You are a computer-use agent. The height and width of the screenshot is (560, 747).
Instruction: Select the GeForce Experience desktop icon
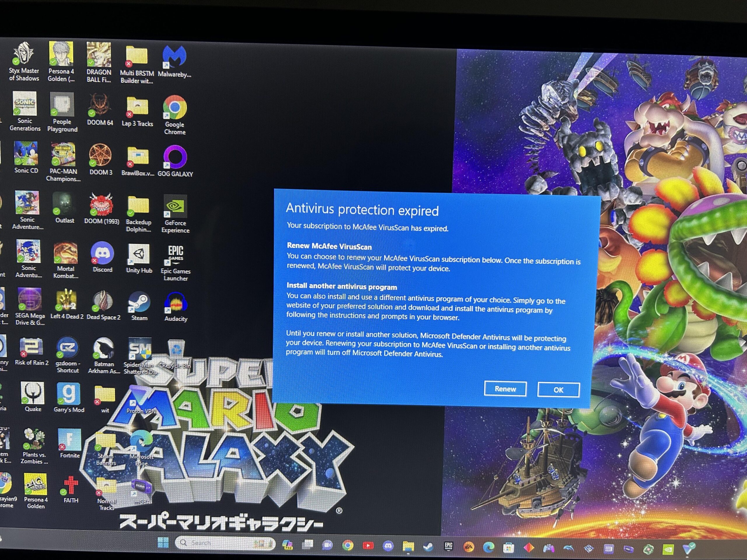point(175,214)
